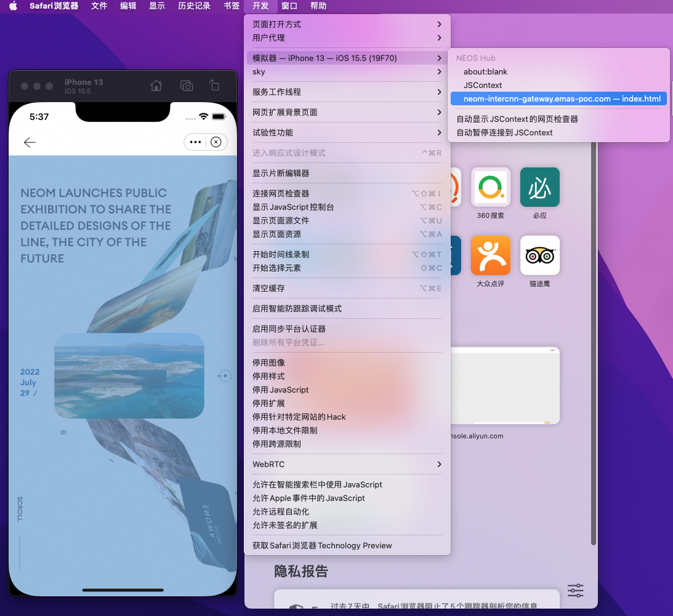The image size is (673, 616).
Task: Toggle 自动显示JSContext的网页检查器
Action: coord(558,119)
